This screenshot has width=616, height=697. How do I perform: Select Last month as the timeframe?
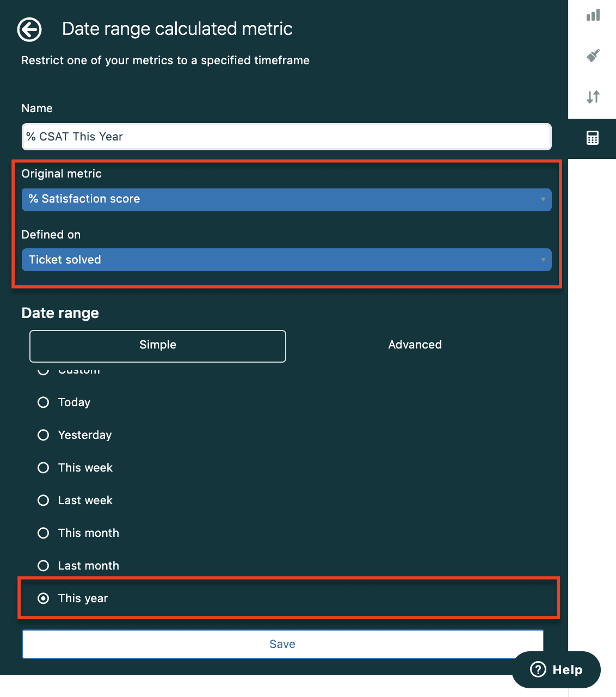pyautogui.click(x=43, y=565)
